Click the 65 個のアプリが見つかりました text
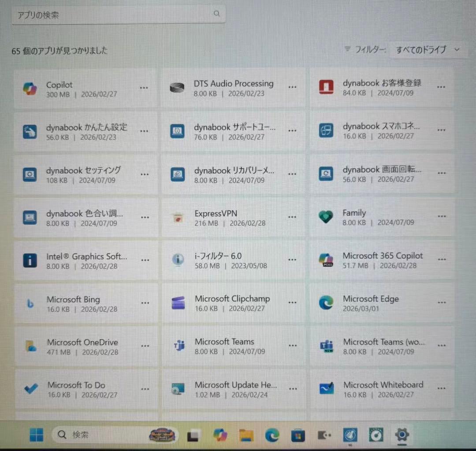476x451 pixels. point(59,51)
